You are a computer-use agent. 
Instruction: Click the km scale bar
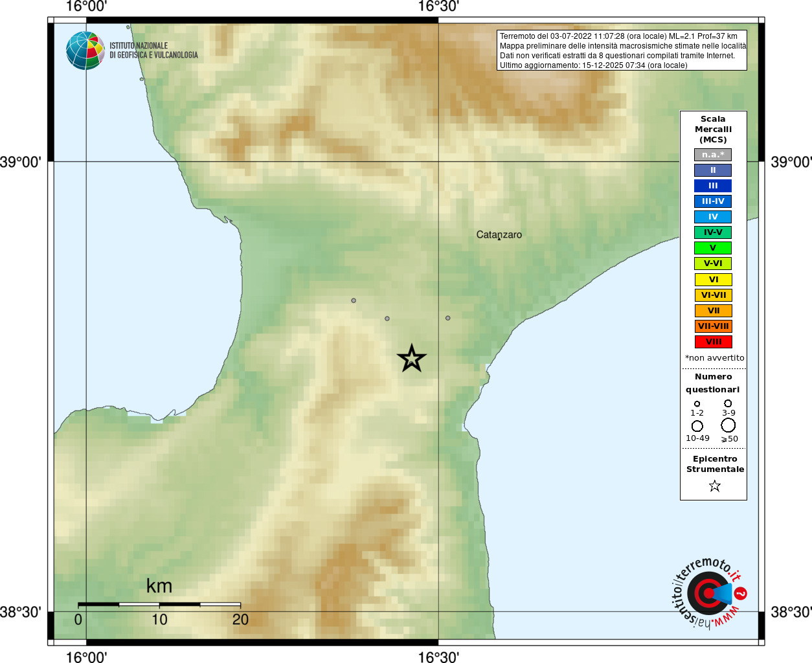159,605
